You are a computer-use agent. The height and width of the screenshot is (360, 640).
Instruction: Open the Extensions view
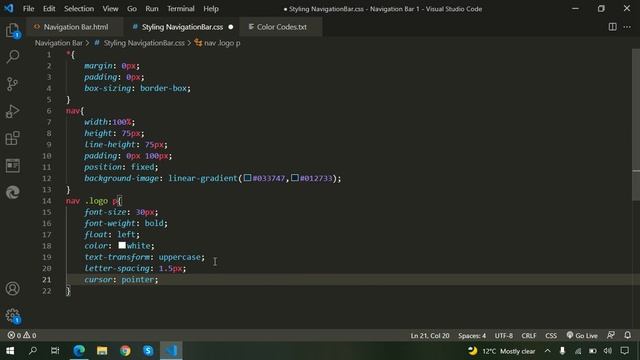tap(13, 138)
